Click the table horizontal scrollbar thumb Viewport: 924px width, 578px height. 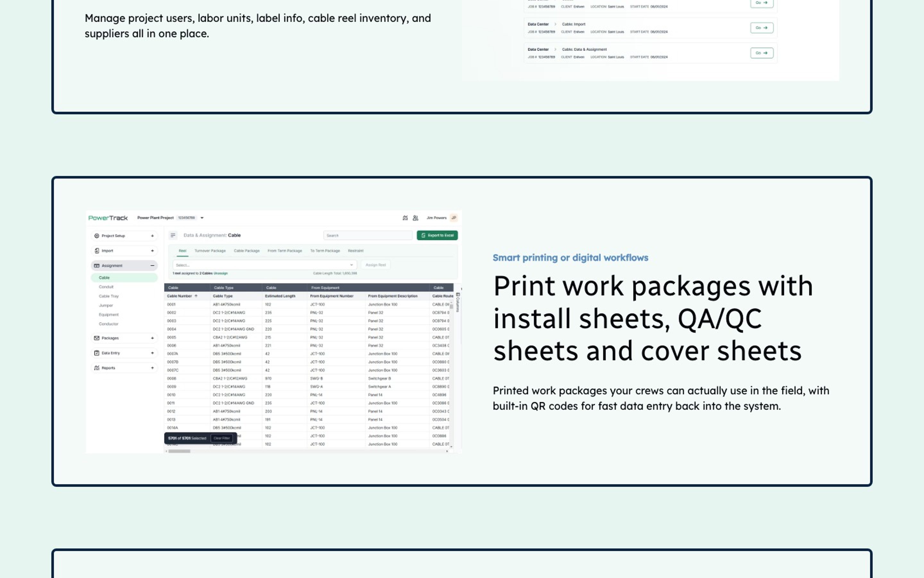[x=179, y=451]
